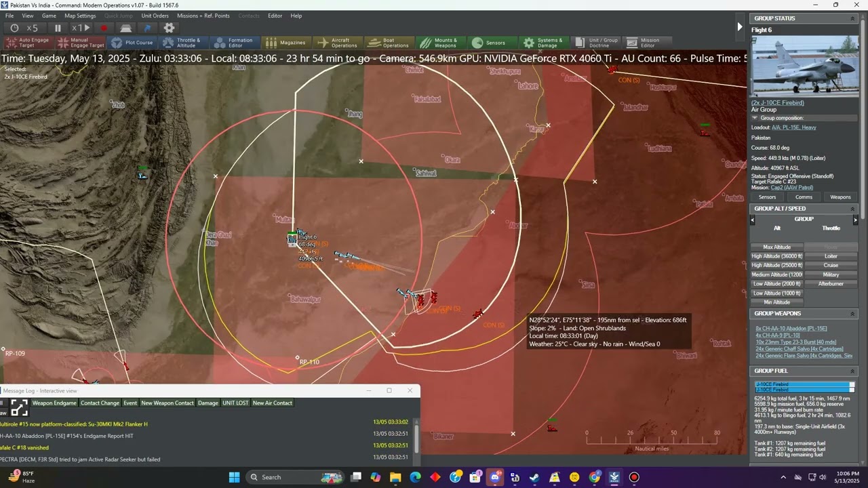Collapse the GROUP ALT / SPEED section

[x=852, y=209]
